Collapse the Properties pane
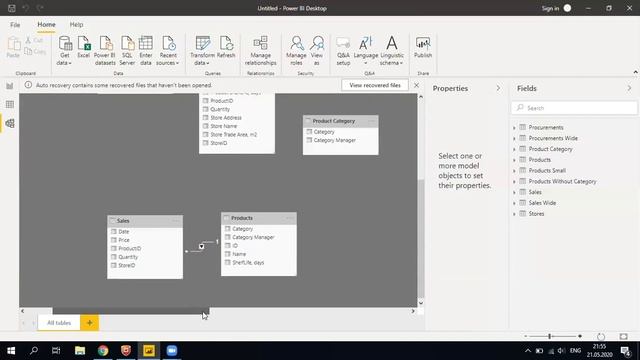The height and width of the screenshot is (360, 640). pos(498,88)
